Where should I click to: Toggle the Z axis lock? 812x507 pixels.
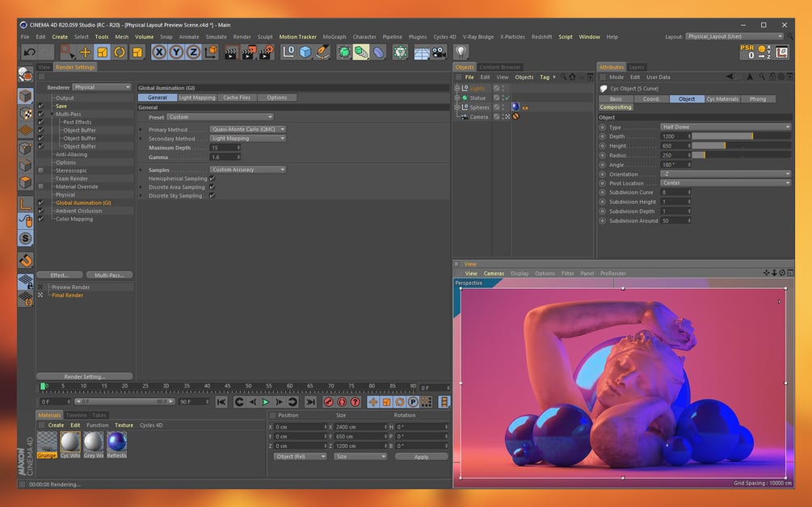(x=194, y=52)
